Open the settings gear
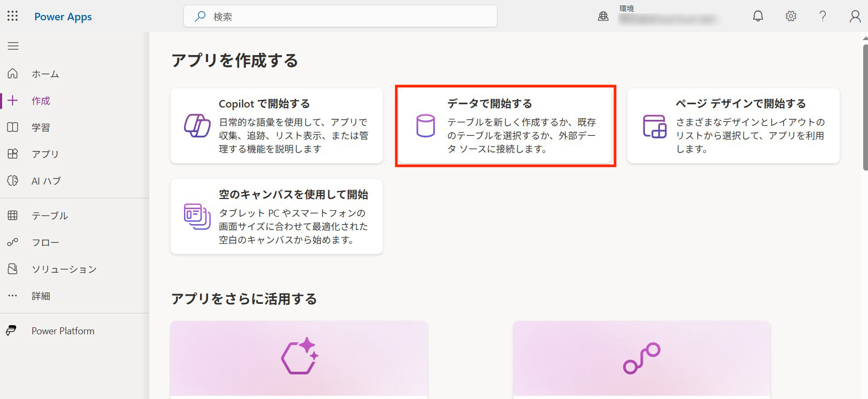Screen dimensions: 868x399 click(x=791, y=16)
